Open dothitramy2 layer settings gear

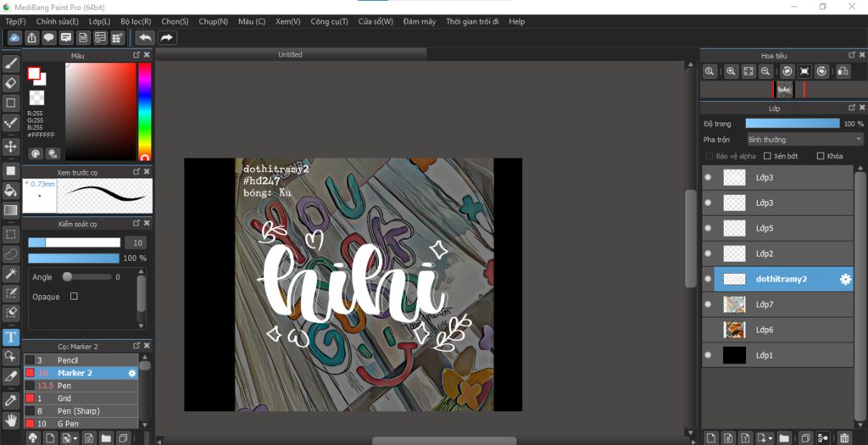click(845, 280)
